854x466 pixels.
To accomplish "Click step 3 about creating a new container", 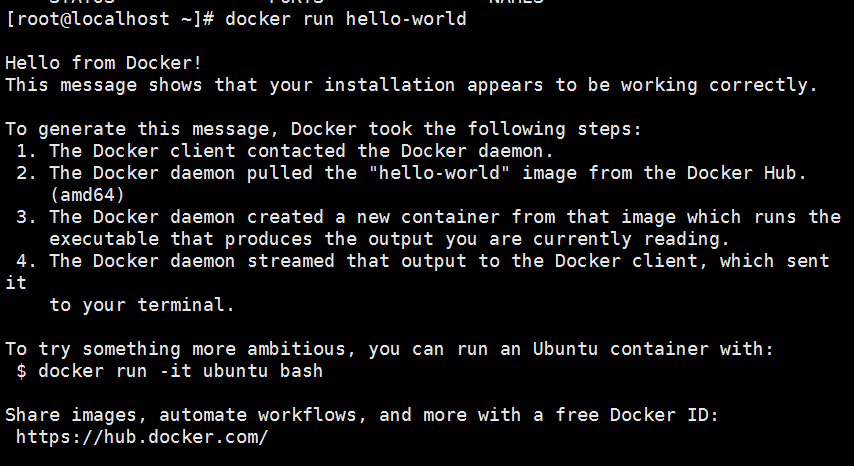I will tap(440, 217).
